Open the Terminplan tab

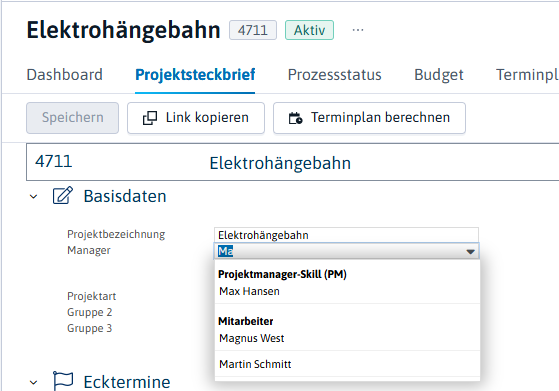tap(527, 75)
